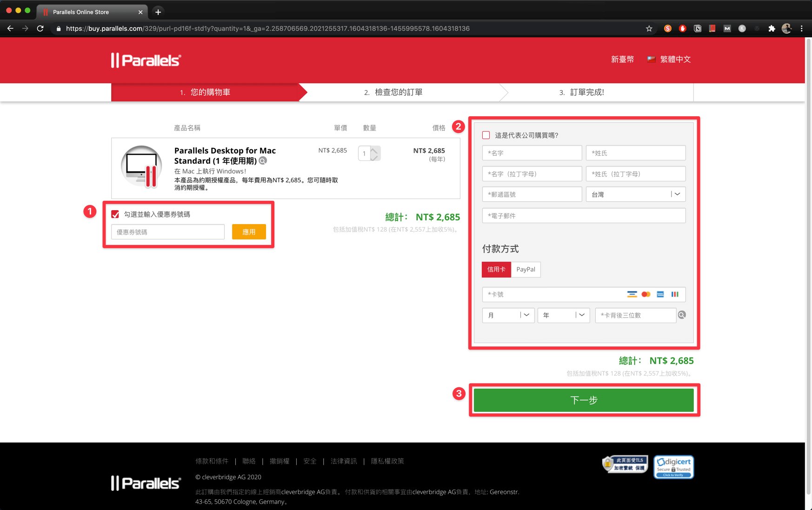Click the Parallels Desktop product thumbnail
812x510 pixels.
coord(141,166)
